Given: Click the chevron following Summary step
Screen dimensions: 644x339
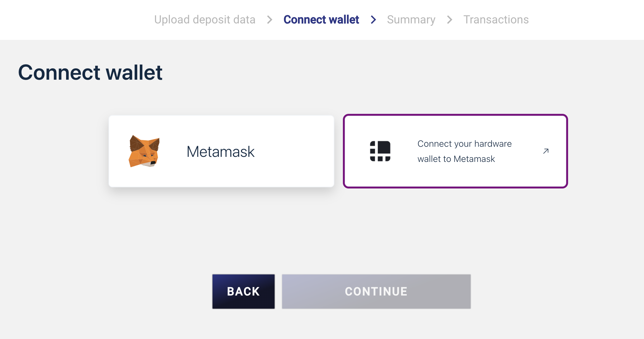Looking at the screenshot, I should pos(449,20).
